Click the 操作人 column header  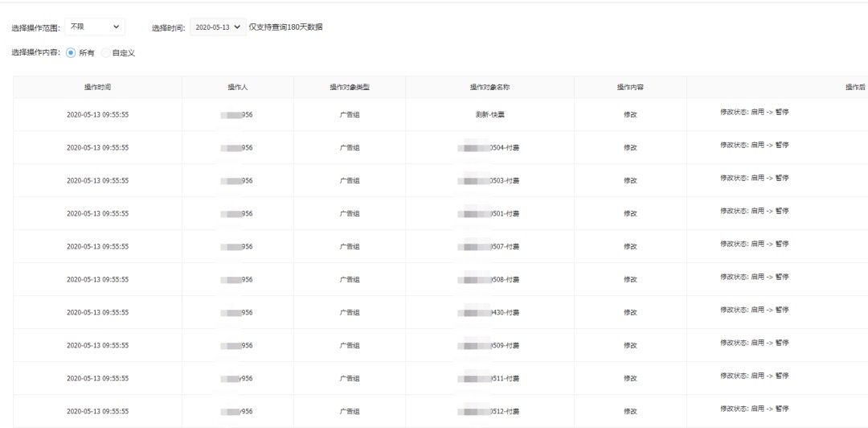(x=238, y=87)
